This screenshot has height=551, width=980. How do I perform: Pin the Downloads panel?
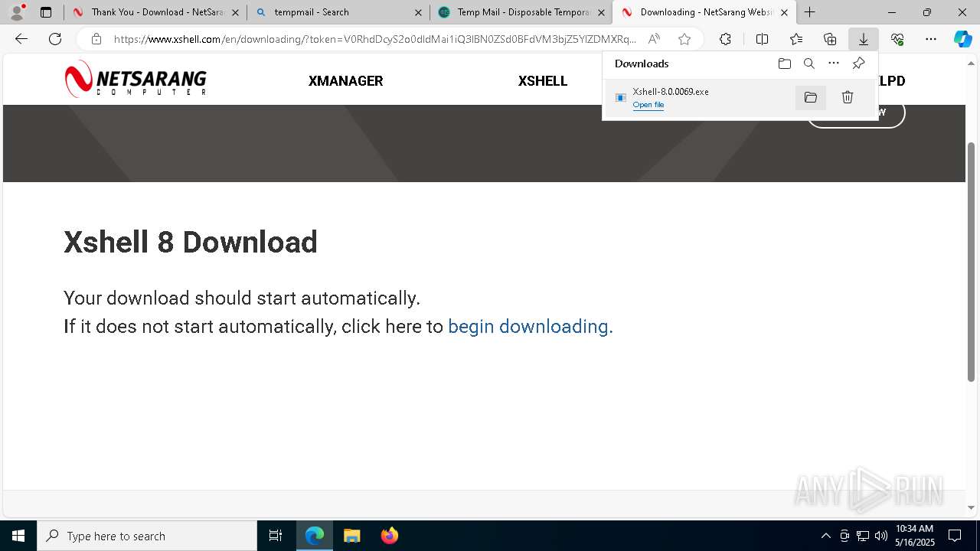click(858, 64)
